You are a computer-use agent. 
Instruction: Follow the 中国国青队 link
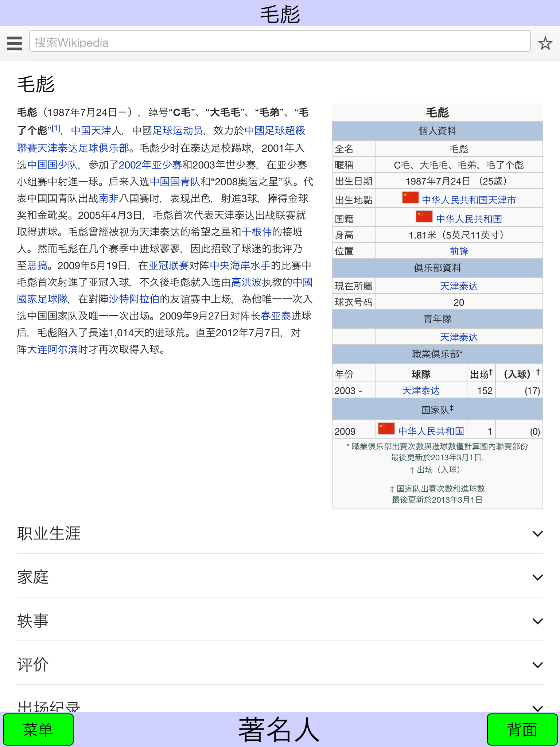pyautogui.click(x=175, y=182)
